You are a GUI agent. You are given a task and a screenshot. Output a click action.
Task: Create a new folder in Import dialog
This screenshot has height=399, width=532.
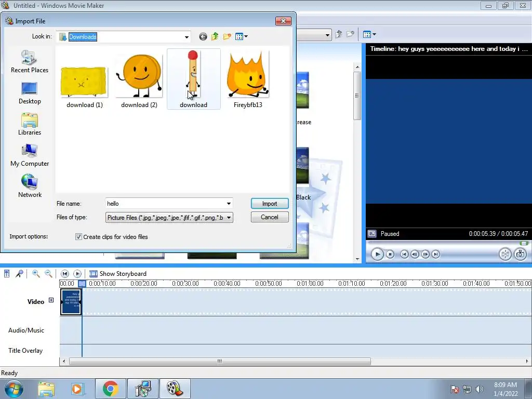tap(227, 36)
